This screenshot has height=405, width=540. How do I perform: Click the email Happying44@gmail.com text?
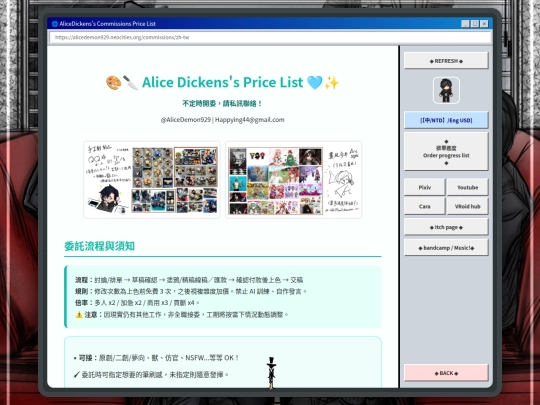coord(250,120)
